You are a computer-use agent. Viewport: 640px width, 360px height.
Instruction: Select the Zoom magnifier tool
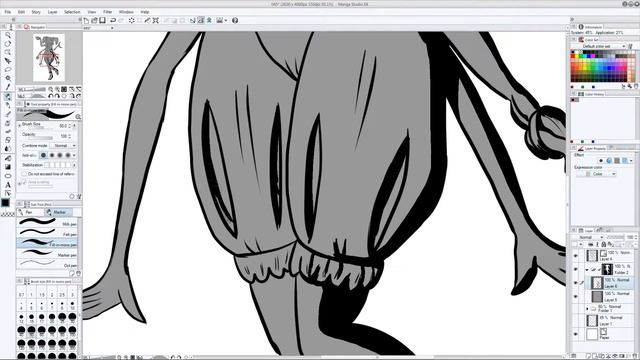coord(8,36)
